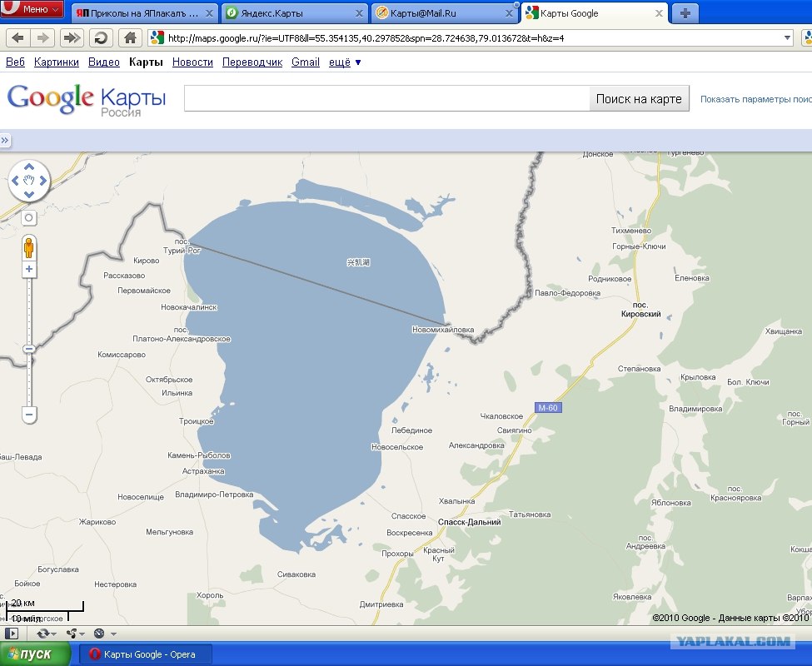Image resolution: width=812 pixels, height=666 pixels.
Task: Click the zoom slider handle
Action: coord(29,349)
